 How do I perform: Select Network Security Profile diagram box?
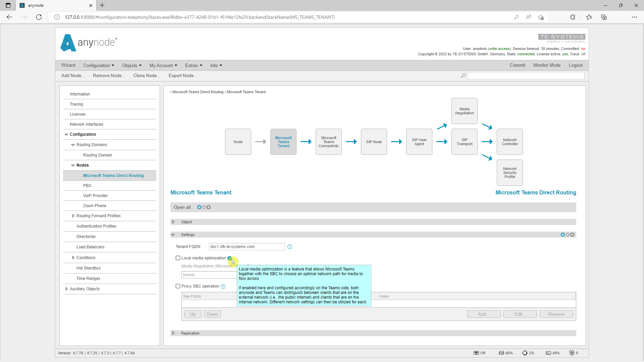[x=510, y=173]
